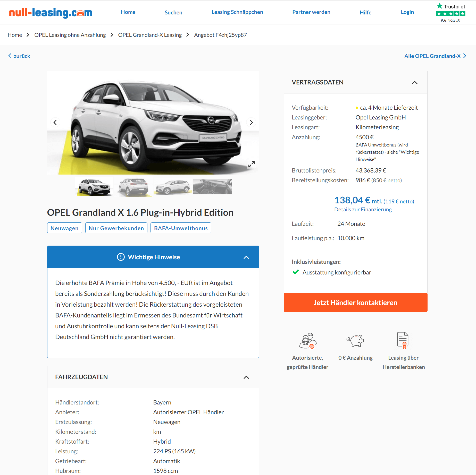The height and width of the screenshot is (475, 476).
Task: Go back via zurück link
Action: tap(19, 56)
